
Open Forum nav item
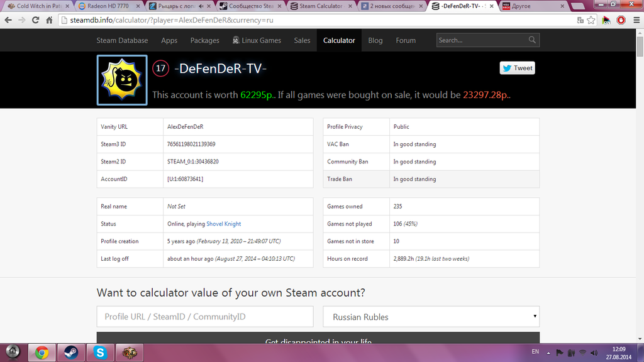pyautogui.click(x=406, y=40)
